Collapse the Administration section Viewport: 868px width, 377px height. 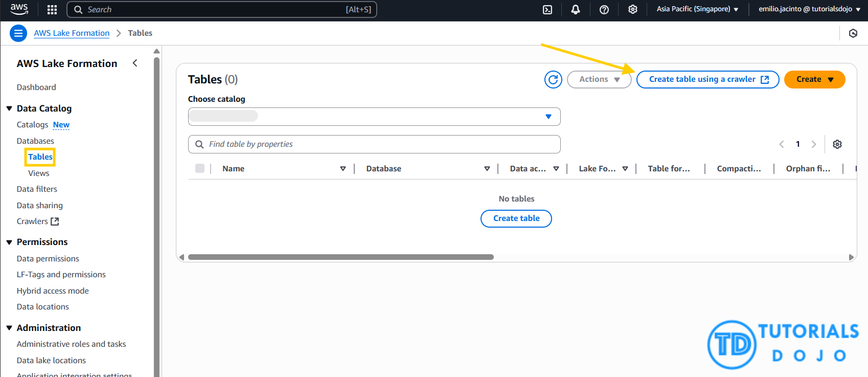click(x=9, y=328)
